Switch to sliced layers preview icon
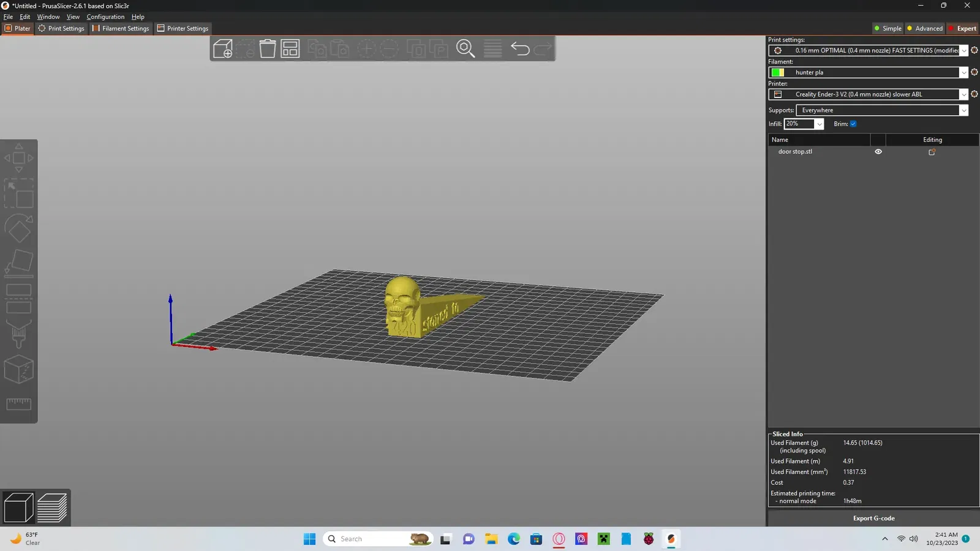Viewport: 980px width, 551px height. pos(52,508)
